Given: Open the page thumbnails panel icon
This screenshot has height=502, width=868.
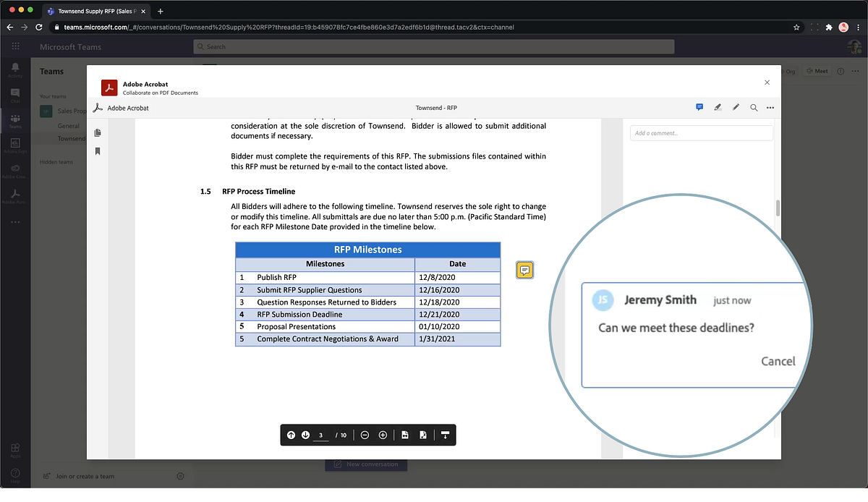Looking at the screenshot, I should (98, 133).
